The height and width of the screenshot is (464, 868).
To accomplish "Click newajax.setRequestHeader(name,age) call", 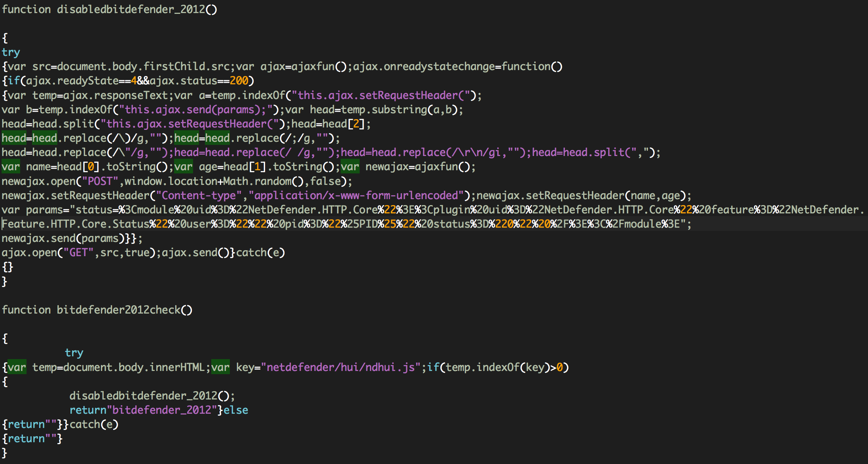I will click(581, 196).
